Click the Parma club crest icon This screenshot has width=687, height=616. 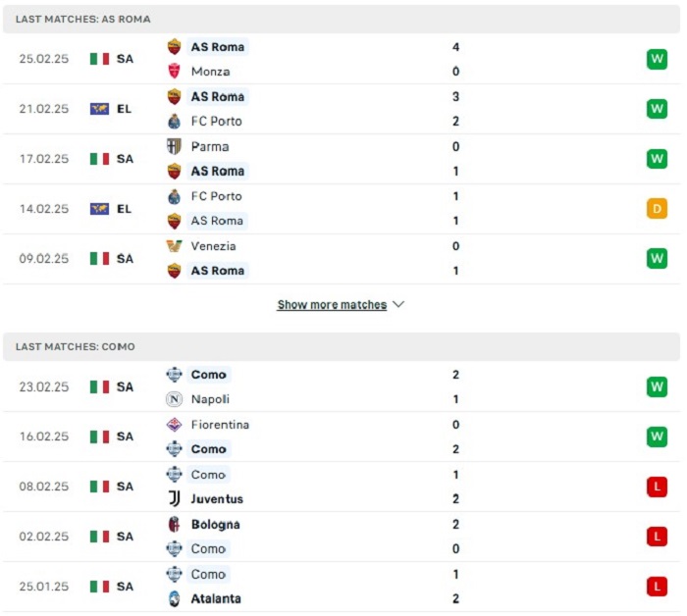click(x=175, y=146)
